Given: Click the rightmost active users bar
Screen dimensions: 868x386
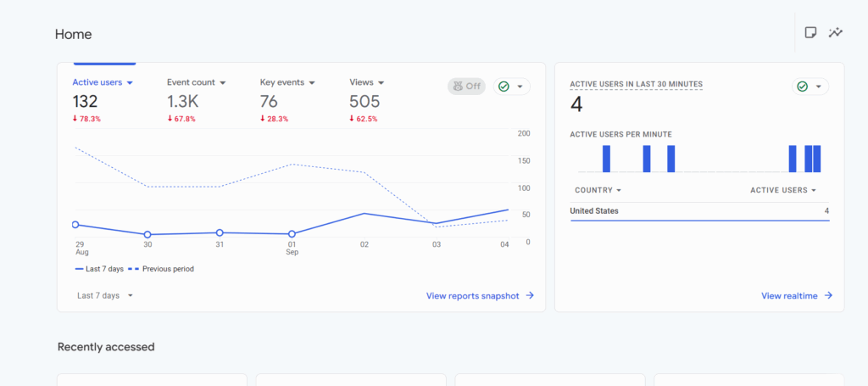Looking at the screenshot, I should 817,159.
